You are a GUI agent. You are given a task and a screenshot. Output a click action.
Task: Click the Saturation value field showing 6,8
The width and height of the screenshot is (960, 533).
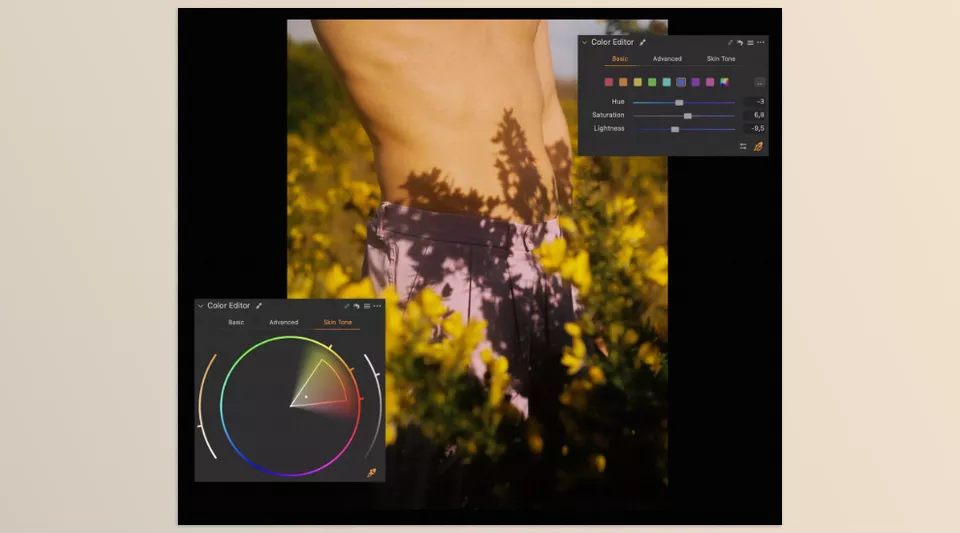pyautogui.click(x=754, y=115)
